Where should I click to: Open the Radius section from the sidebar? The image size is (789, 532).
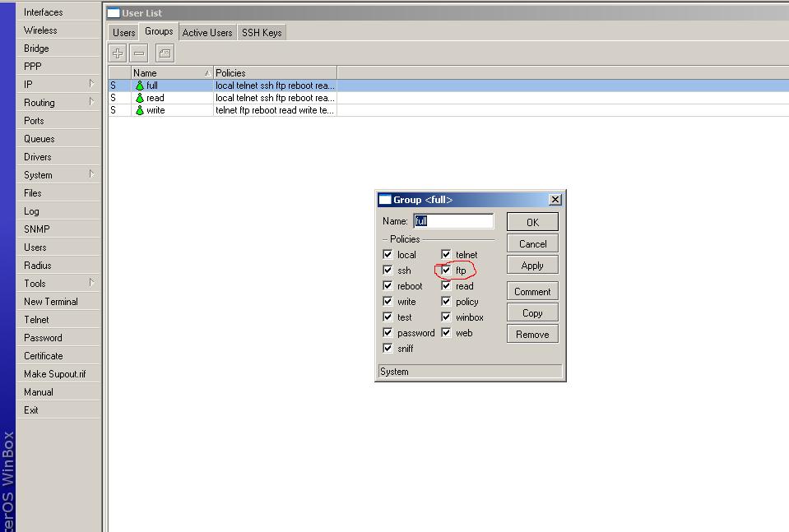39,265
